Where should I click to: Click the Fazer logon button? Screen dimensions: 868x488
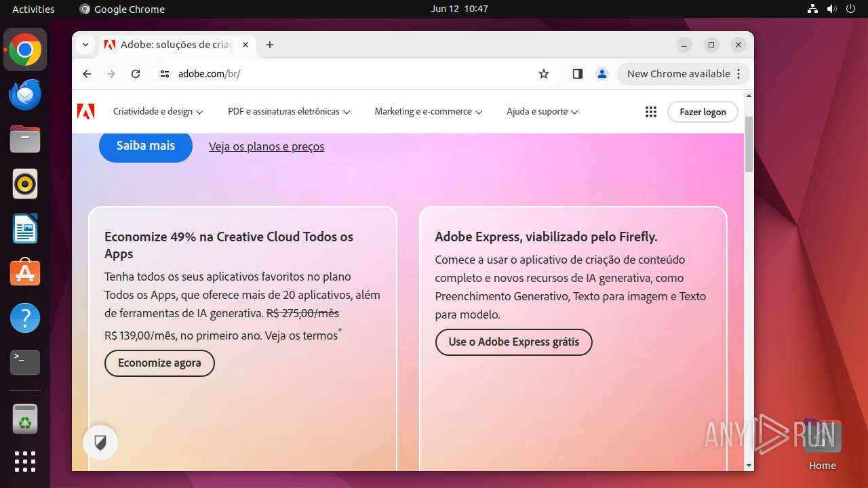703,112
